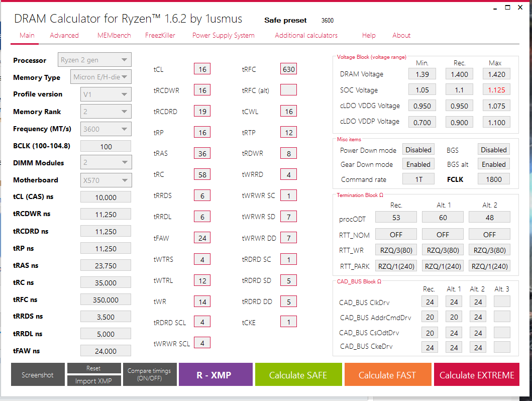Image resolution: width=532 pixels, height=401 pixels.
Task: Click the DRAM Voltage Rec. value 1.400
Action: click(459, 74)
